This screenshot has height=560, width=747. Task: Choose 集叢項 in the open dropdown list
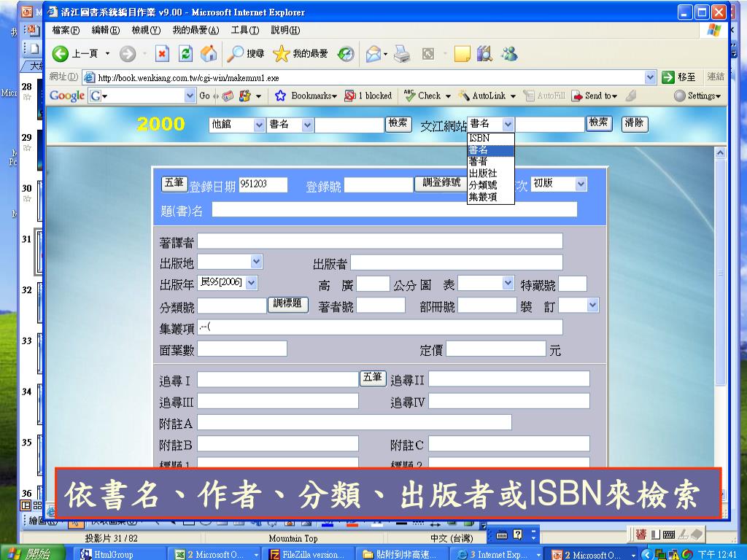[x=490, y=197]
